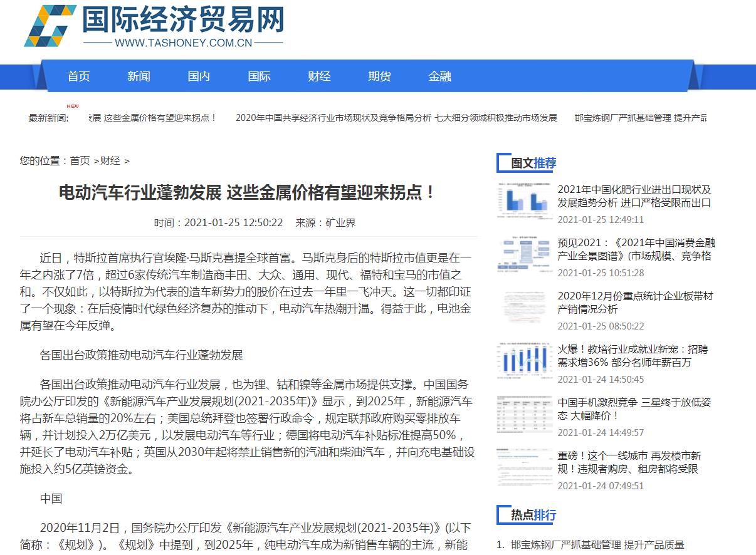Click date 2021-01-25 12:49:11 under 化肥 article
The width and height of the screenshot is (756, 555).
point(601,220)
